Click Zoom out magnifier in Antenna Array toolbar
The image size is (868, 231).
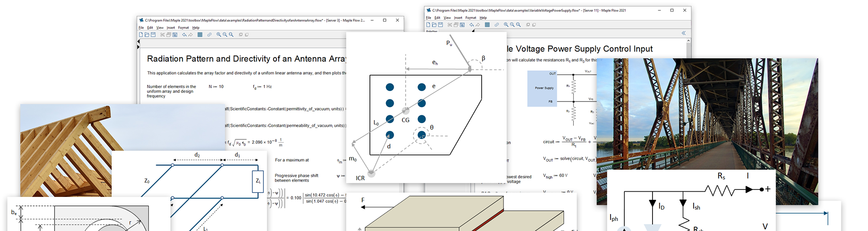(225, 35)
